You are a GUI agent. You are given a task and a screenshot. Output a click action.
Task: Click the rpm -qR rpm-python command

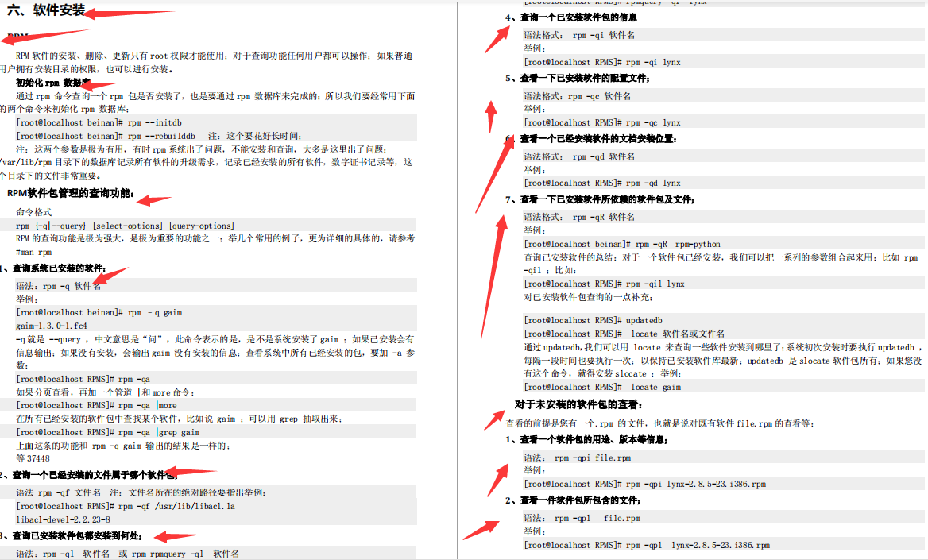point(622,244)
